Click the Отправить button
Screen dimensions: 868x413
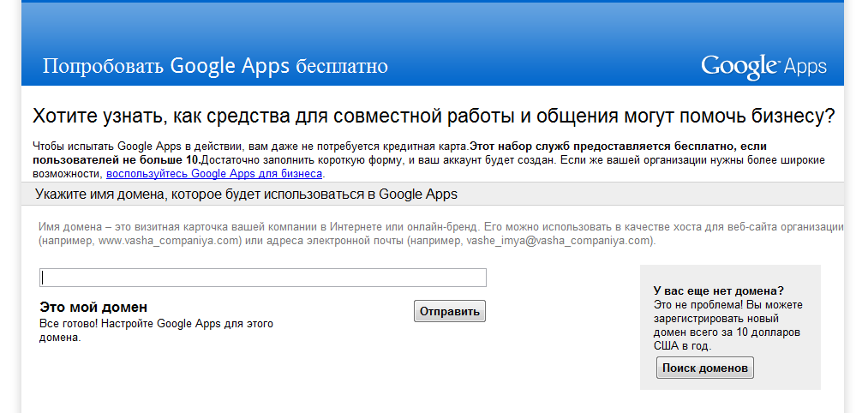pos(450,311)
